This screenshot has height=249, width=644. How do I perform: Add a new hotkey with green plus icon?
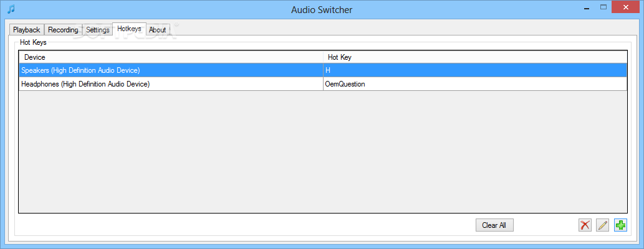click(x=620, y=225)
